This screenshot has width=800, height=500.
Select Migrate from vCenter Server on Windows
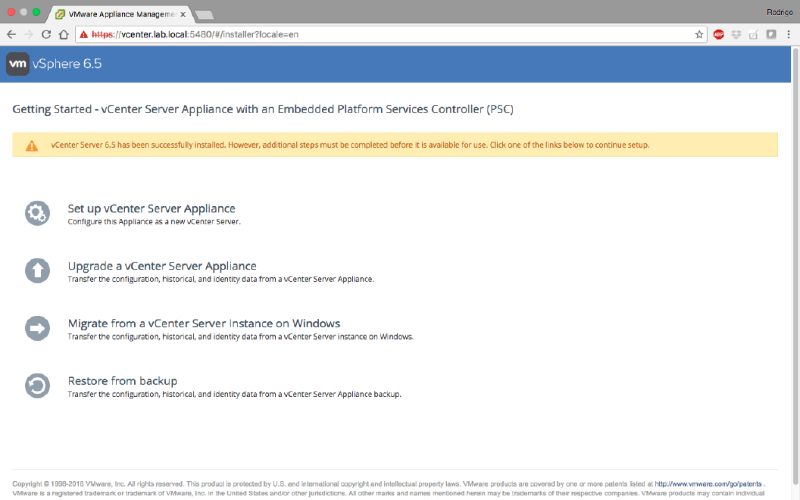pos(204,324)
